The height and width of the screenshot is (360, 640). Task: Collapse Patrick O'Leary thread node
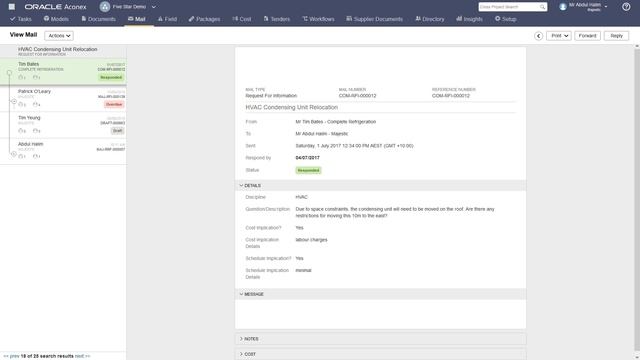pos(14,101)
